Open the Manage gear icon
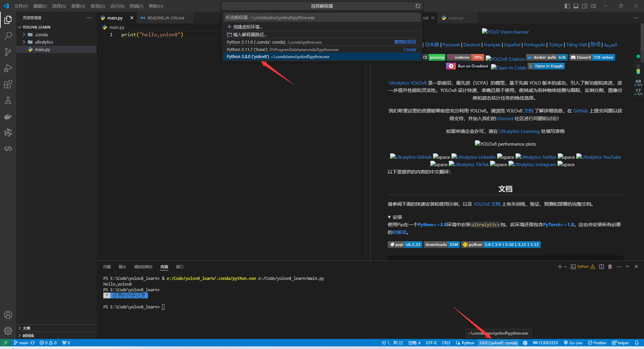This screenshot has height=349, width=644. [8, 331]
